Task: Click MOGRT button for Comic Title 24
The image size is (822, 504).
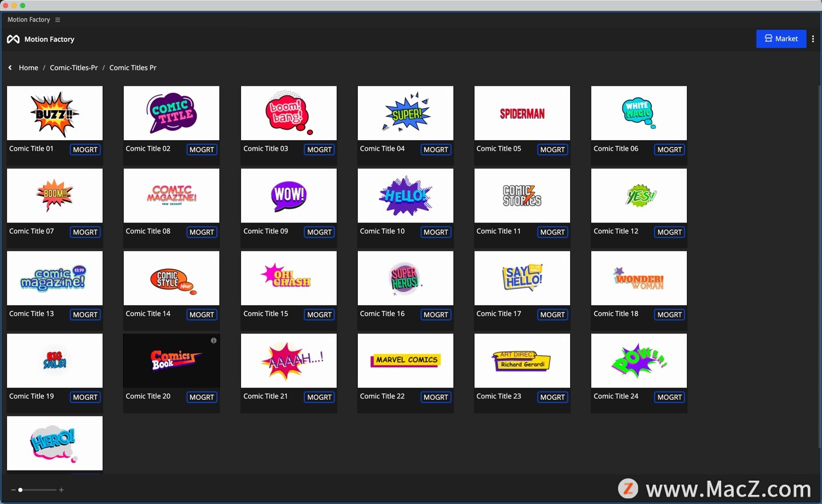Action: click(x=670, y=398)
